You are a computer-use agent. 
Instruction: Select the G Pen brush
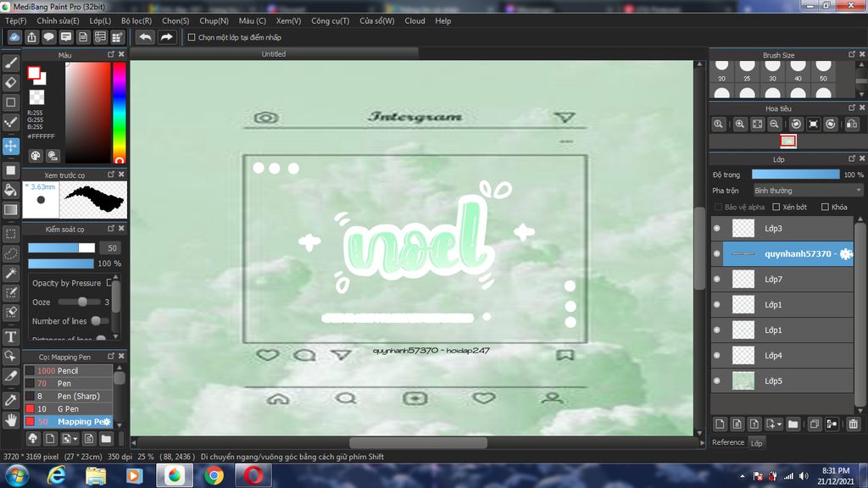pos(68,409)
